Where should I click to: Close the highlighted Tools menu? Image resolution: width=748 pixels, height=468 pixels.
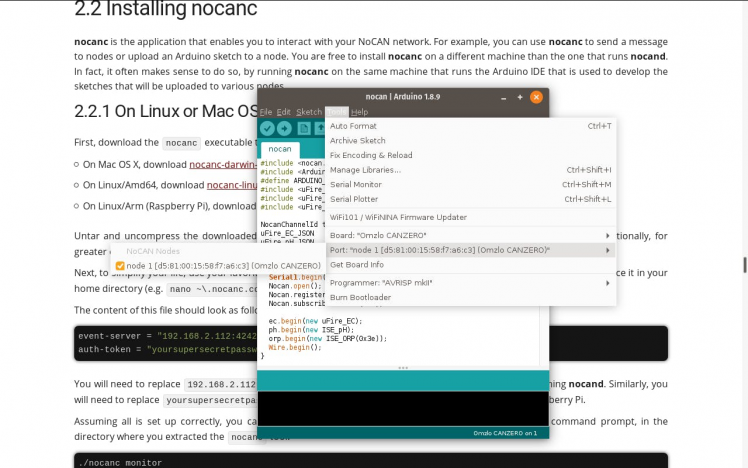click(337, 112)
